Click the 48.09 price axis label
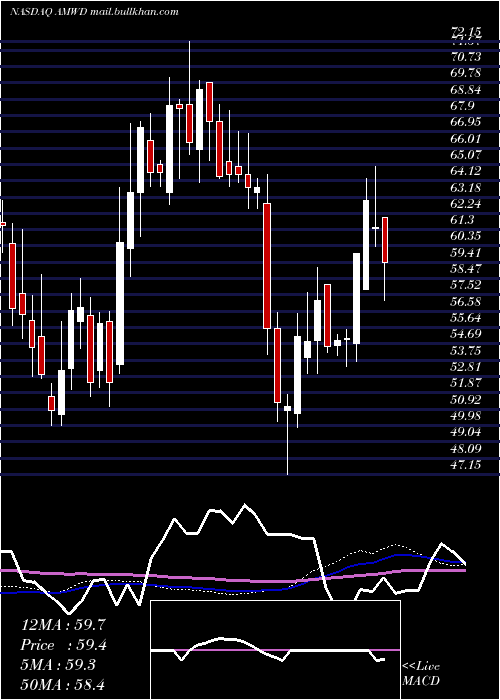Viewport: 500px width, 700px height. click(466, 448)
